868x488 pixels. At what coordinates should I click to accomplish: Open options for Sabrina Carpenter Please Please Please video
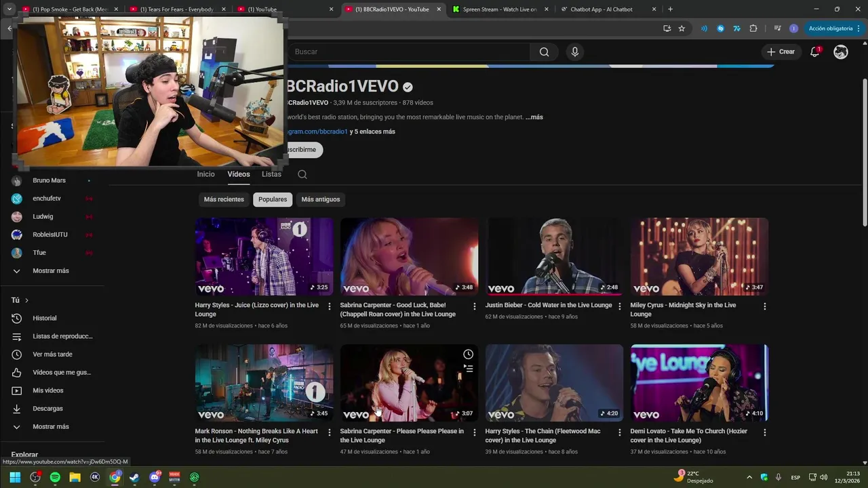[x=475, y=432]
